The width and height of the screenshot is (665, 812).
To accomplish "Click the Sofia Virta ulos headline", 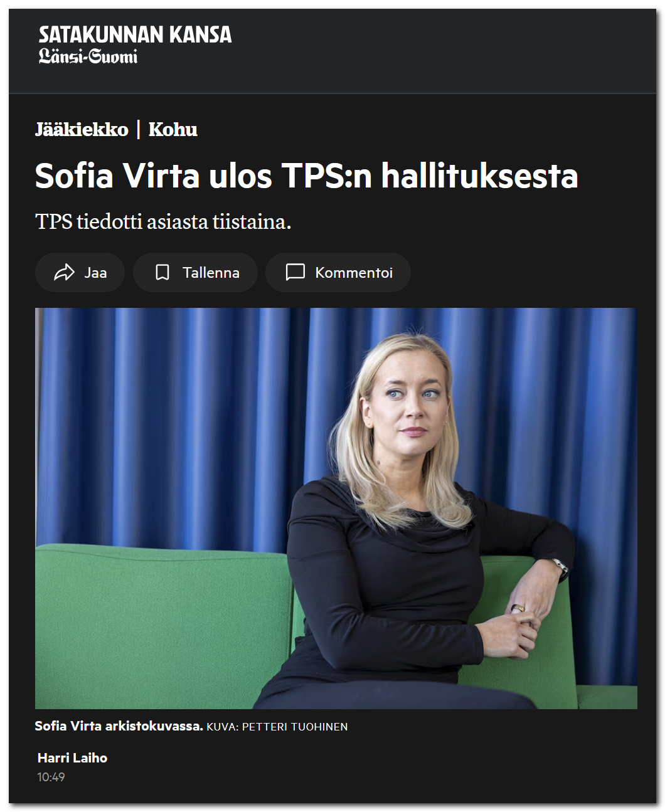I will [306, 176].
